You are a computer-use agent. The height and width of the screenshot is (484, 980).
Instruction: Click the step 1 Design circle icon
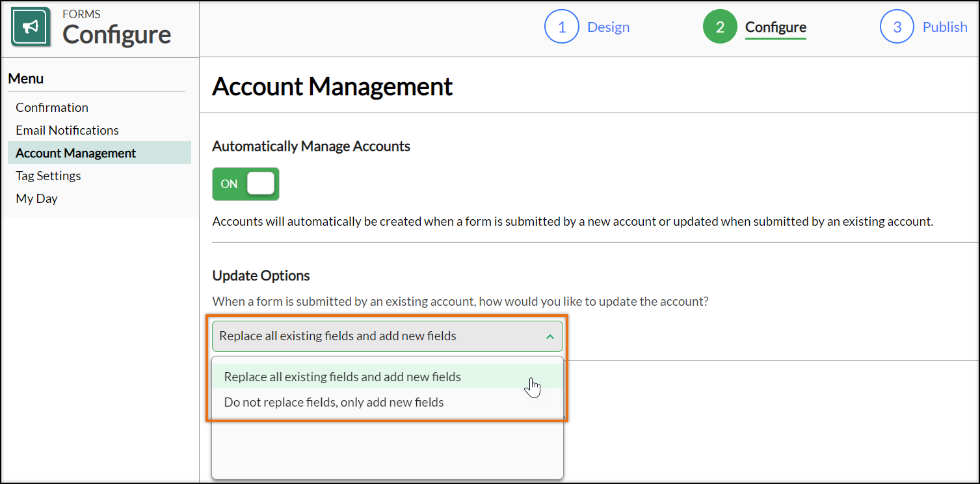pyautogui.click(x=562, y=27)
